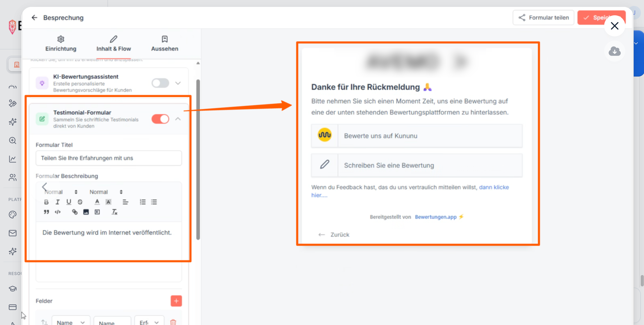Image resolution: width=644 pixels, height=325 pixels.
Task: Open the text color picker
Action: 97,202
